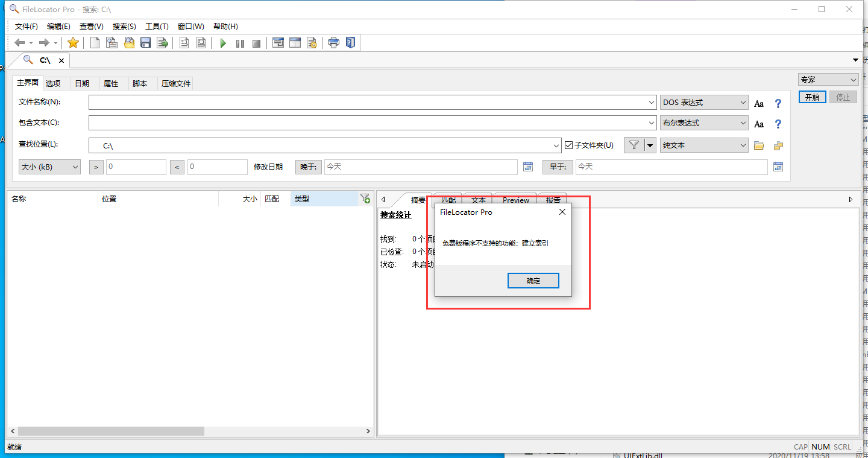Open the filter options arrow beside funnel
868x458 pixels.
click(650, 145)
